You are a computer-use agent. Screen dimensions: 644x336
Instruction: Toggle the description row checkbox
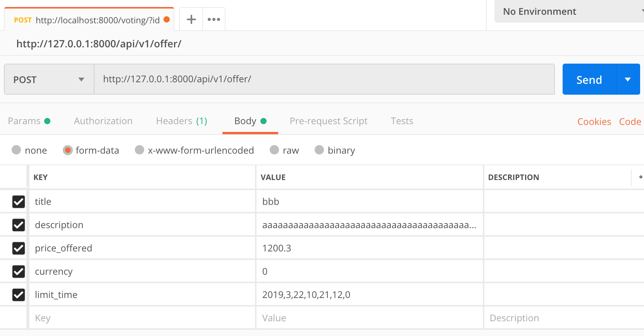coord(19,225)
